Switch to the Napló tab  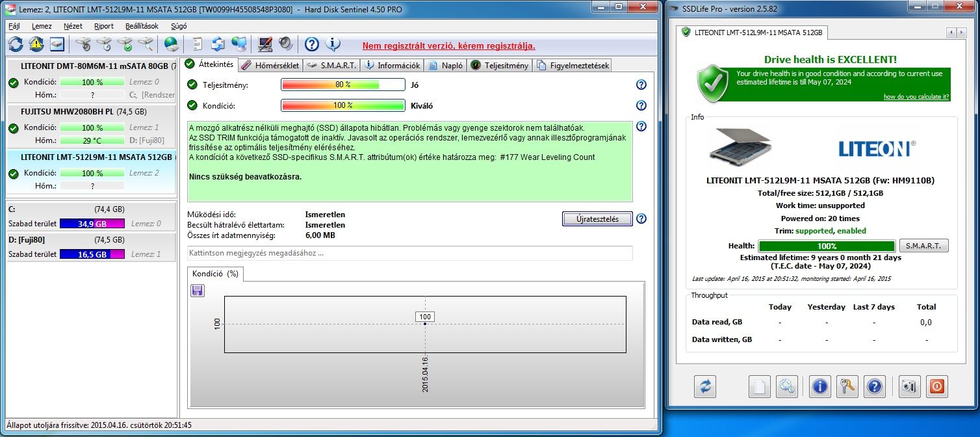[446, 65]
